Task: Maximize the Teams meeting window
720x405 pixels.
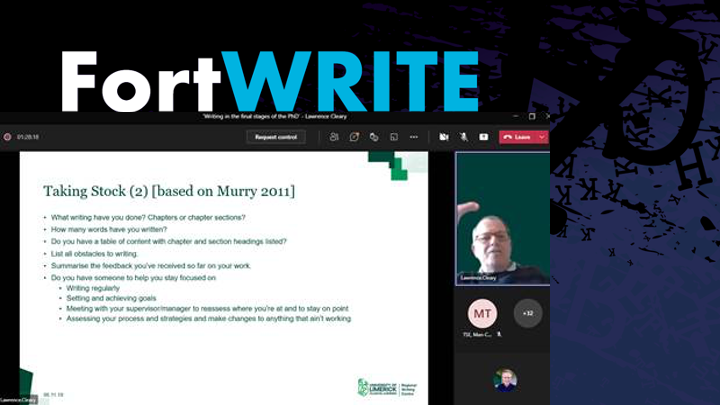Action: click(x=532, y=117)
